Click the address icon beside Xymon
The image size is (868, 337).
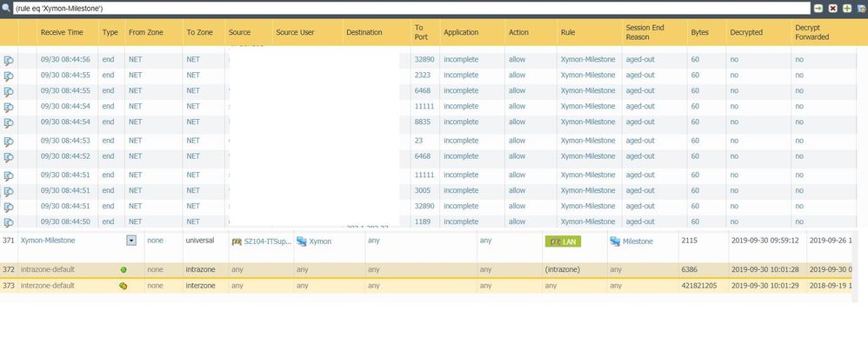[302, 241]
